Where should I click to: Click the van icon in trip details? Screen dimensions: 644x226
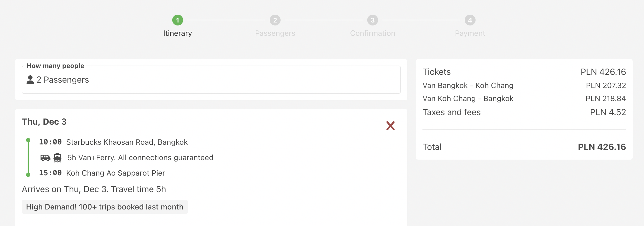click(45, 158)
